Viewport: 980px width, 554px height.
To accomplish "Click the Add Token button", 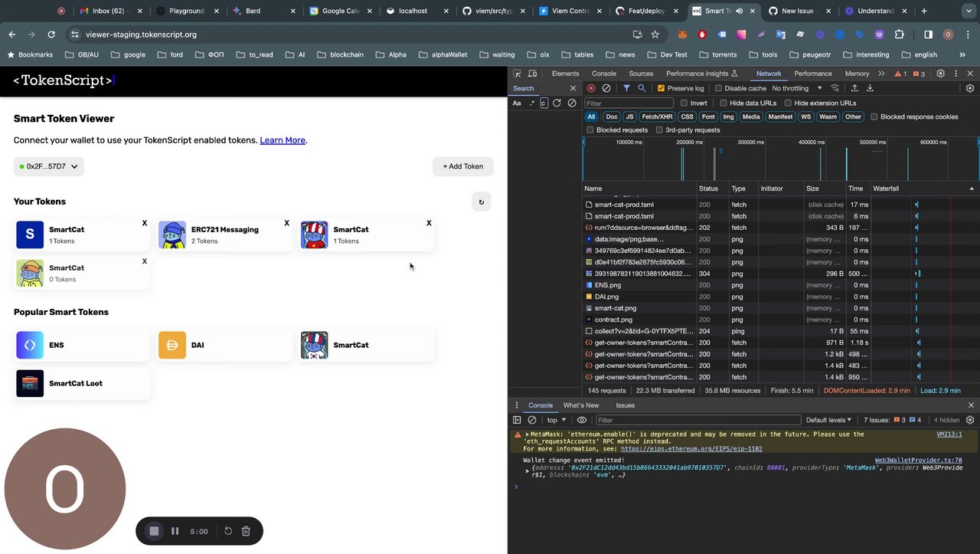I will (x=463, y=166).
